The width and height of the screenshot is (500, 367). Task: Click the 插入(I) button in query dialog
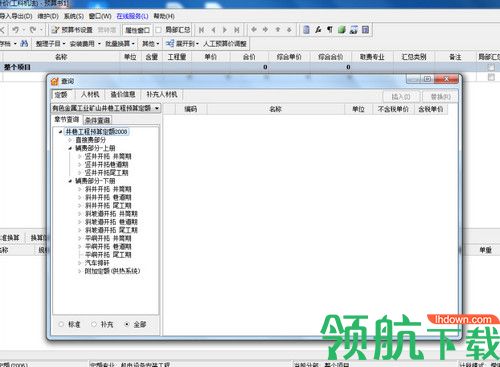tap(401, 97)
